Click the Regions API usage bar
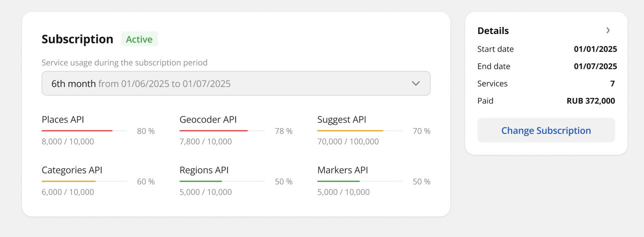The height and width of the screenshot is (237, 644). point(222,181)
